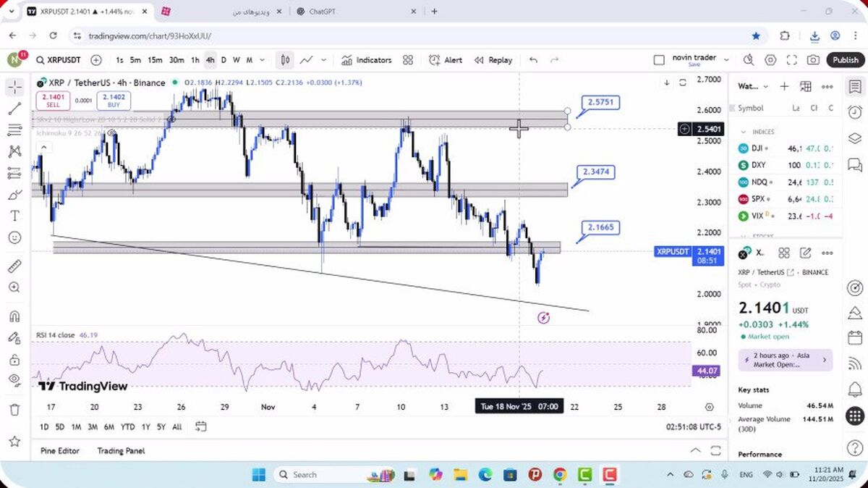
Task: Take a chart snapshot with the camera
Action: point(814,60)
